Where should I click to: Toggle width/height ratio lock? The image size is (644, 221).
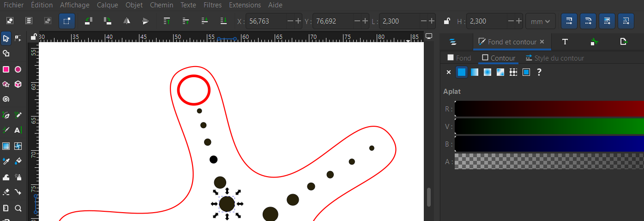pyautogui.click(x=446, y=21)
